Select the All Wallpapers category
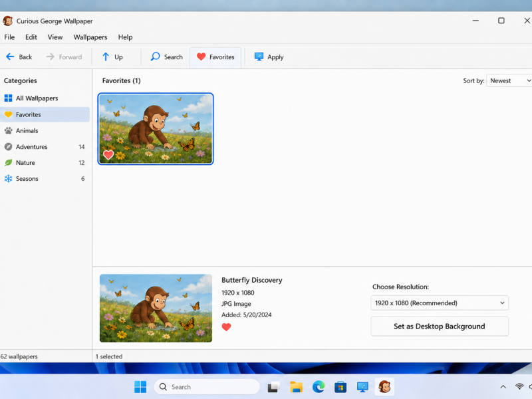 click(x=45, y=98)
